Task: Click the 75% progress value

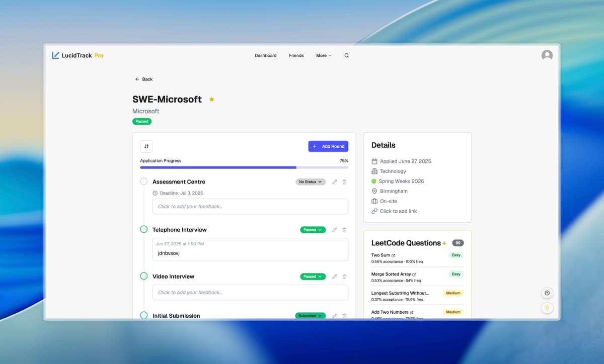Action: click(344, 161)
